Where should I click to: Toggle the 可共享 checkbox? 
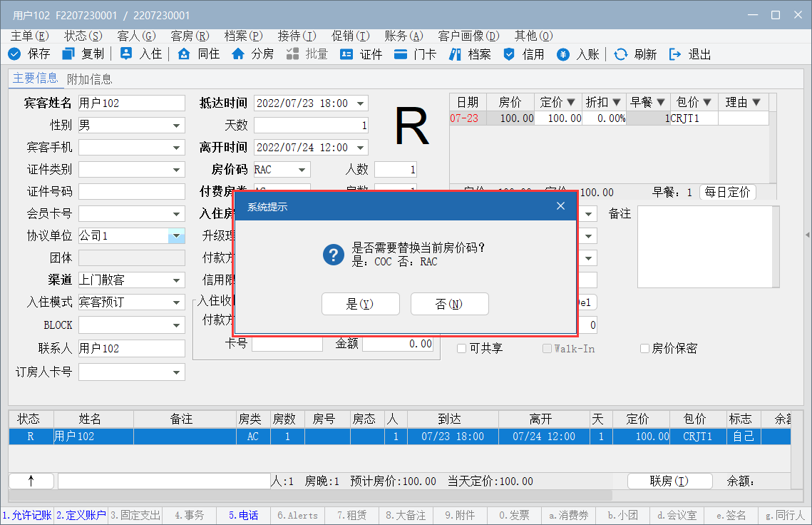coord(461,348)
